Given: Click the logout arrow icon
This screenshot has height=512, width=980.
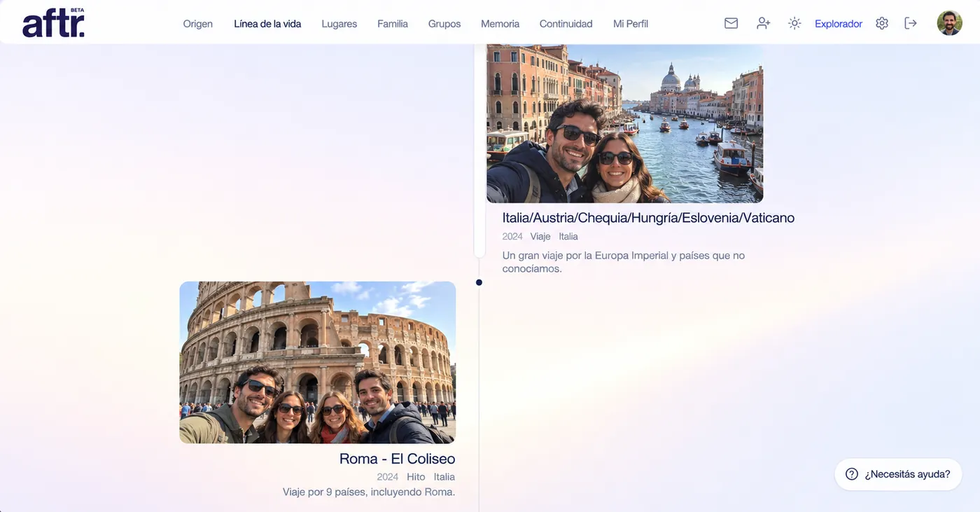Looking at the screenshot, I should click(x=911, y=23).
